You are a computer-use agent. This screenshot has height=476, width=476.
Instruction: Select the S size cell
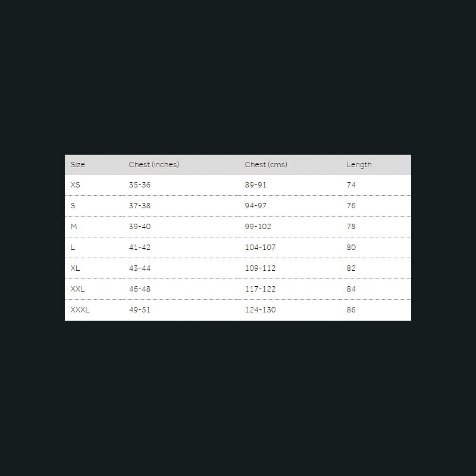(x=73, y=206)
